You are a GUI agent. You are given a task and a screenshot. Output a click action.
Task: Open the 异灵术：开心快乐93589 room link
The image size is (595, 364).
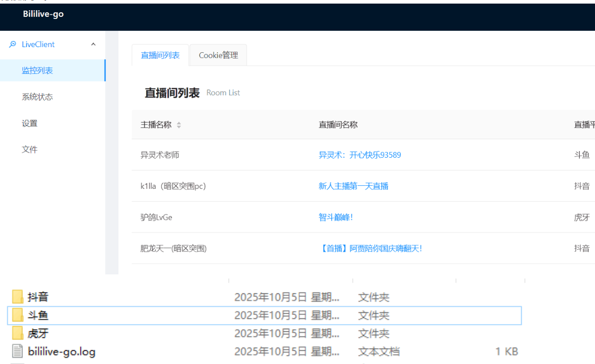[x=360, y=155]
